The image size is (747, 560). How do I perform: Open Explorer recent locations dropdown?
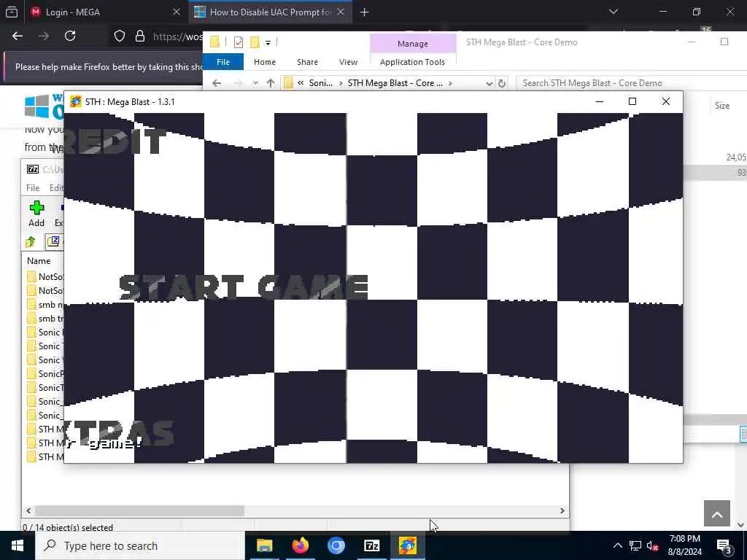[x=255, y=83]
